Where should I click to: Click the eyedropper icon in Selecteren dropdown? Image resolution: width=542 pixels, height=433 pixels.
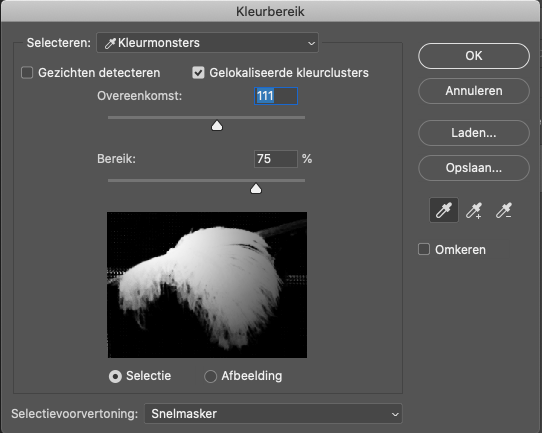(x=110, y=43)
